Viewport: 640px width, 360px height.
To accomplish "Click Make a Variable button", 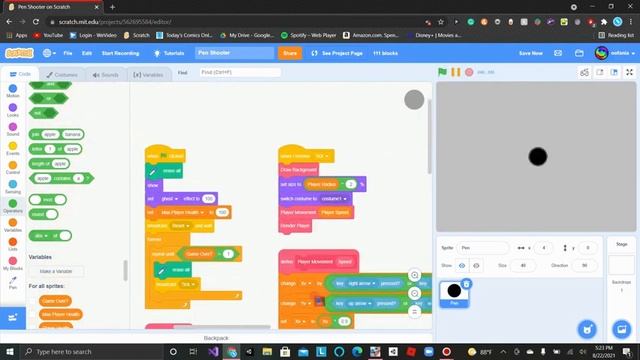I will (x=56, y=271).
